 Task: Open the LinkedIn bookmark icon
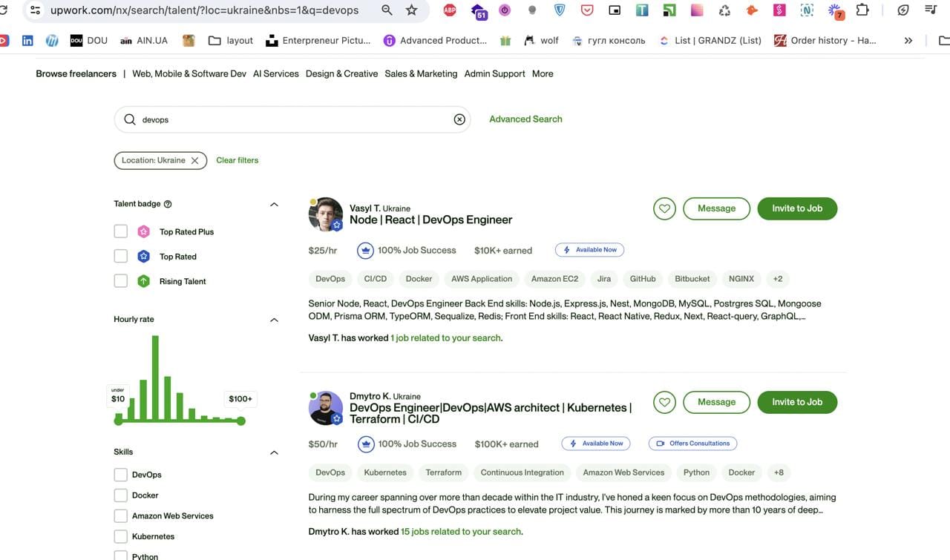pos(27,41)
